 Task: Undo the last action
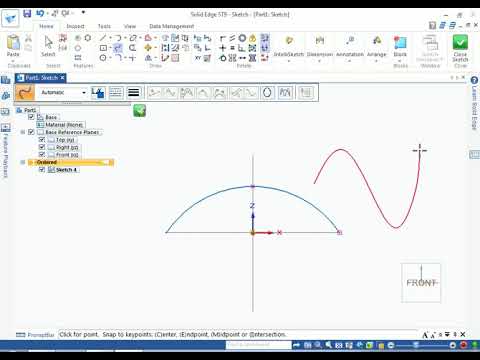coord(40,13)
